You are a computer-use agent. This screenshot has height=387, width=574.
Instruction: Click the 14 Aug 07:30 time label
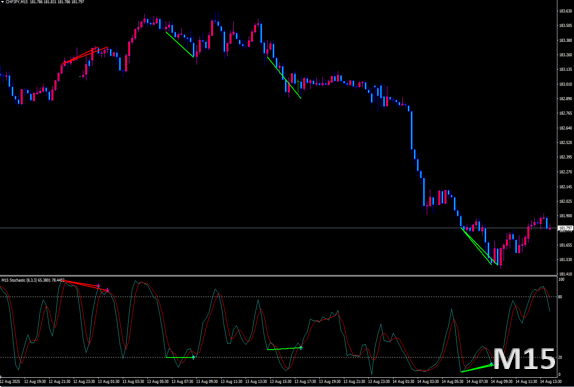click(x=477, y=381)
